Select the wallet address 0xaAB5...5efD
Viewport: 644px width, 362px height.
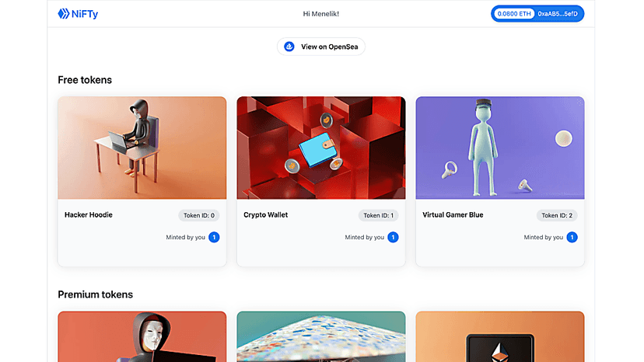(558, 14)
